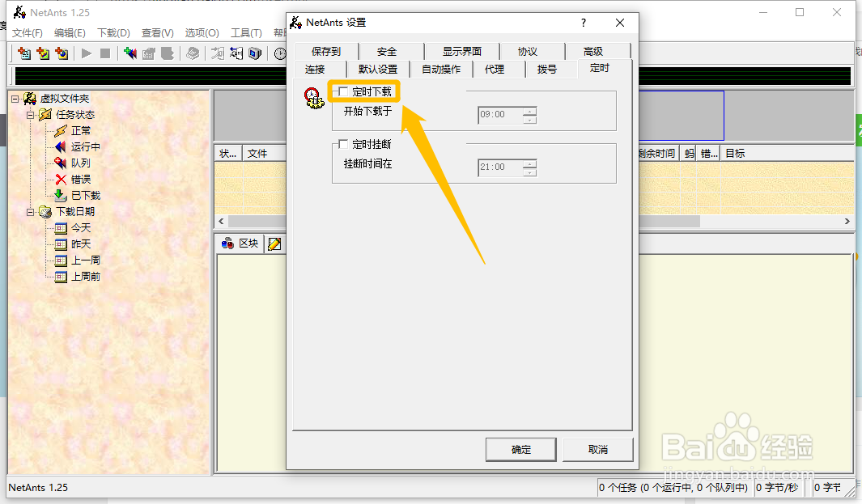This screenshot has height=504, width=862.
Task: Click the 挂断时间在 21:00 time field
Action: (x=500, y=167)
